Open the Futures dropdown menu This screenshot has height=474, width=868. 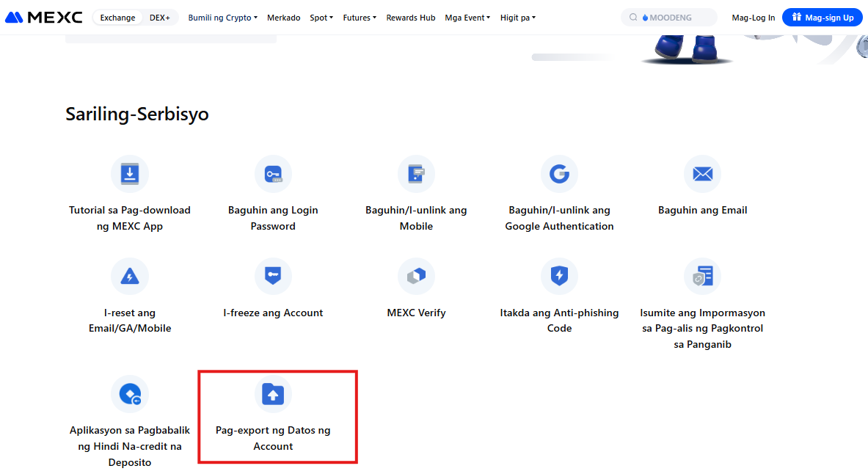360,18
